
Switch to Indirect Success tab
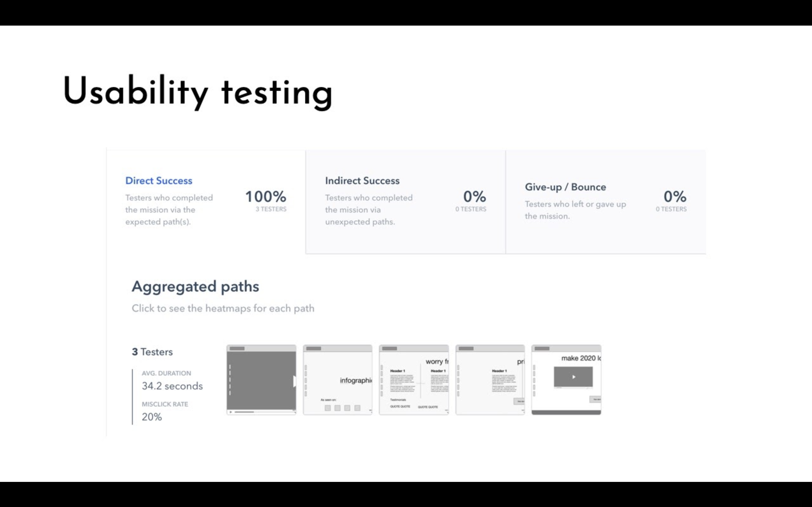point(362,181)
